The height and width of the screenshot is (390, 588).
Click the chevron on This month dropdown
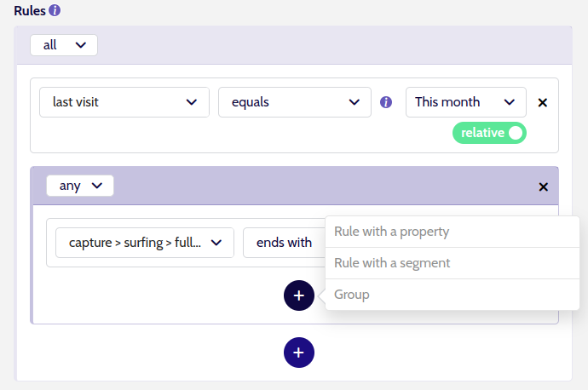[x=510, y=102]
